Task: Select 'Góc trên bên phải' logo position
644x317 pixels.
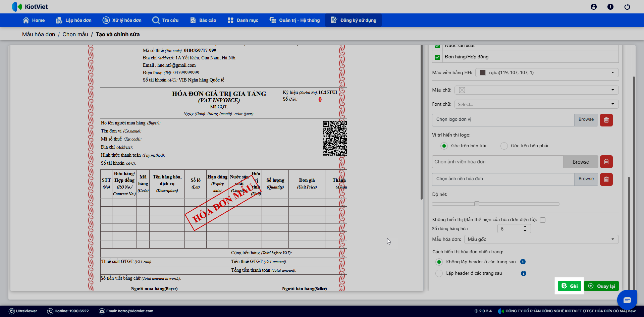Action: coord(504,146)
